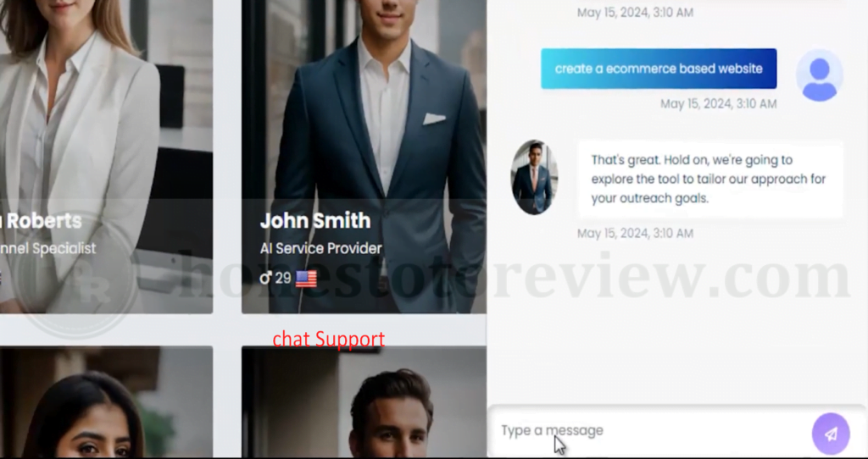Click the red chat Support label
Image resolution: width=868 pixels, height=459 pixels.
click(x=328, y=339)
